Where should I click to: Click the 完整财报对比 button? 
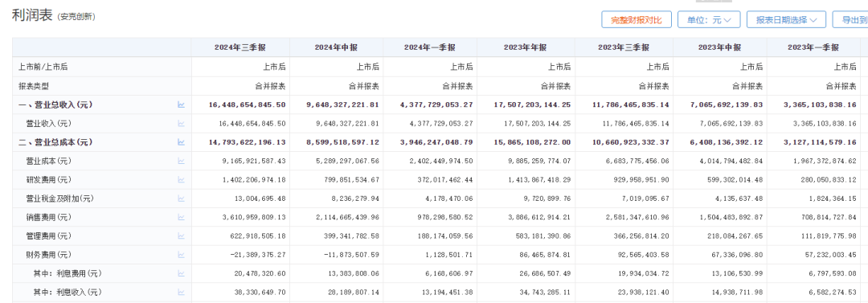coord(636,19)
